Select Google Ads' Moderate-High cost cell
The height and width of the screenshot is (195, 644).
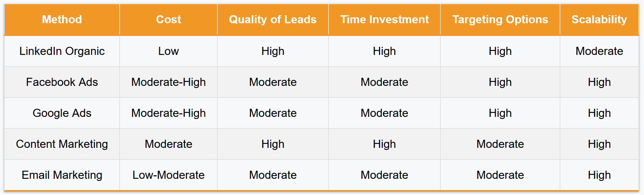pyautogui.click(x=168, y=113)
